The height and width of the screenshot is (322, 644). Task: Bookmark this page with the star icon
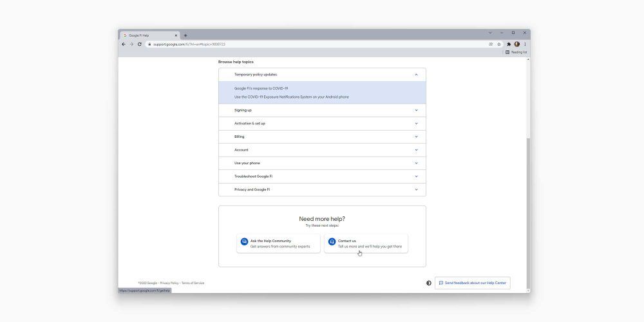point(499,44)
